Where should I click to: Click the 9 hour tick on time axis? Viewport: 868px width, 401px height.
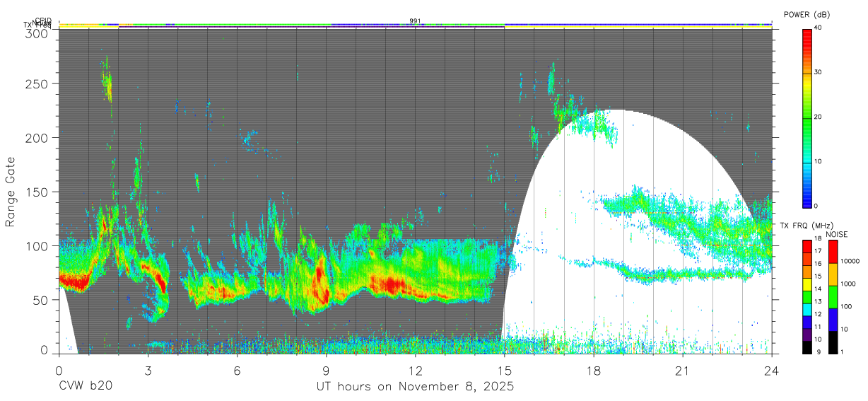click(x=326, y=371)
